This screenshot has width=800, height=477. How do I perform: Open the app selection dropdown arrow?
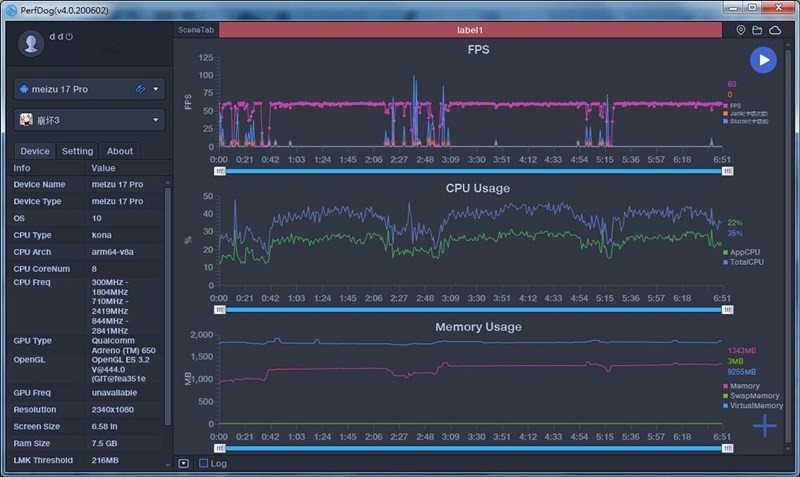pos(157,120)
